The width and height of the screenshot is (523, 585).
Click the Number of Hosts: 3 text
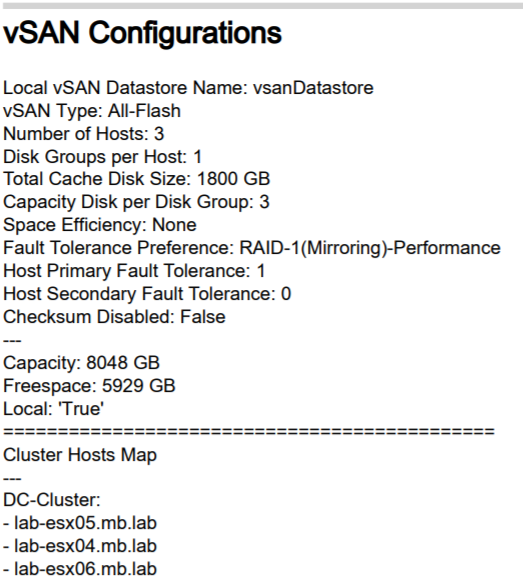(84, 134)
